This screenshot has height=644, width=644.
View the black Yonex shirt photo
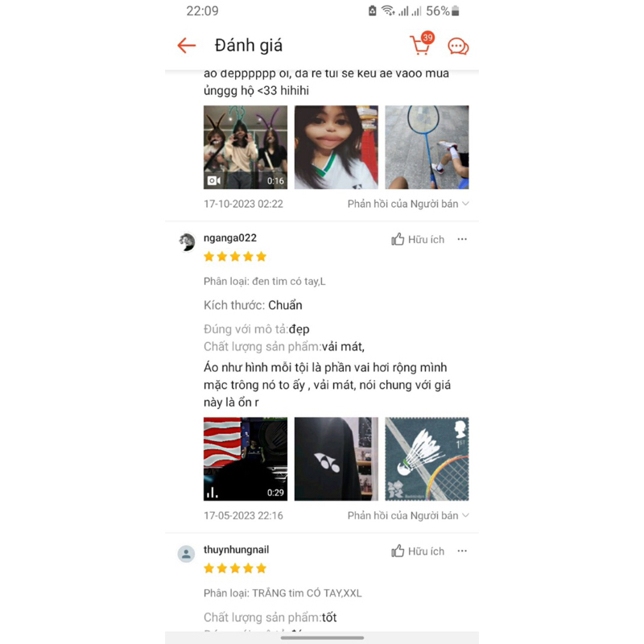(336, 459)
